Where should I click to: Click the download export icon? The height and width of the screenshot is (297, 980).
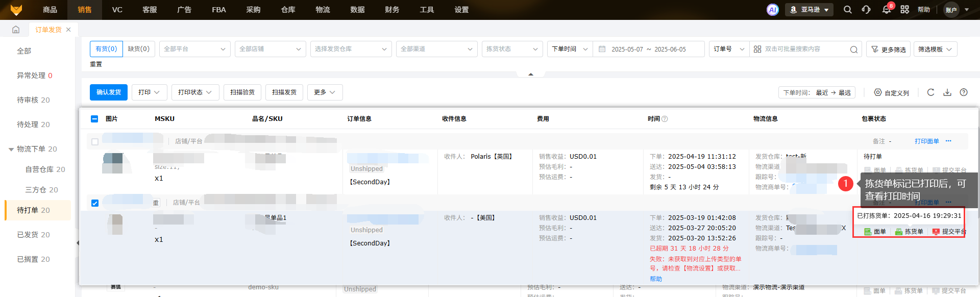pyautogui.click(x=947, y=92)
